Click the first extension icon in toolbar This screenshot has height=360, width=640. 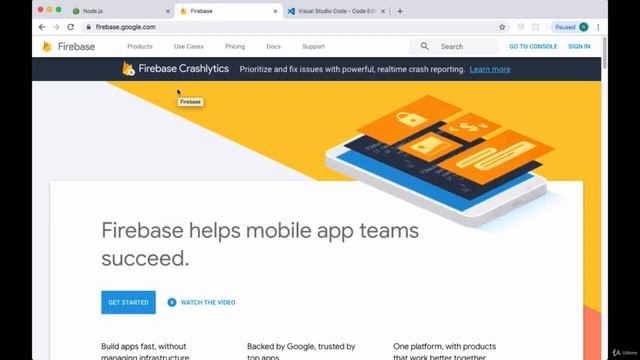coord(521,27)
